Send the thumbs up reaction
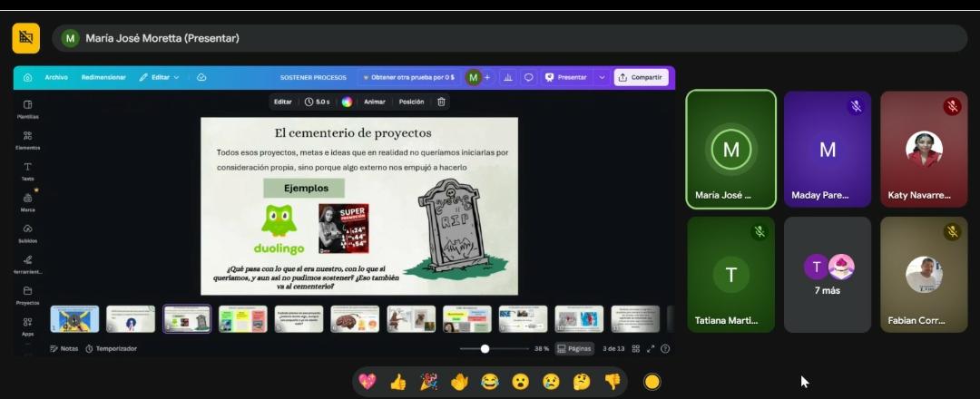The width and height of the screenshot is (980, 399). [397, 382]
